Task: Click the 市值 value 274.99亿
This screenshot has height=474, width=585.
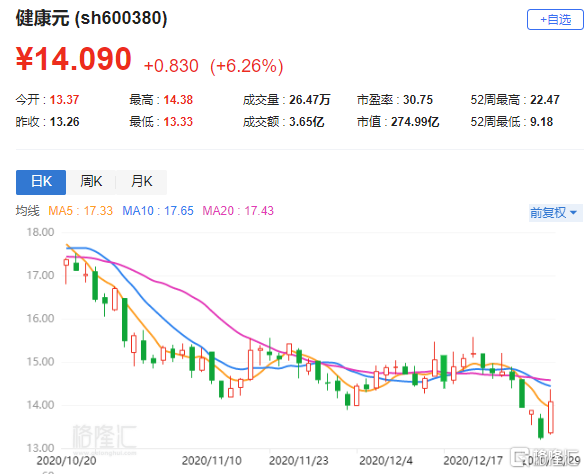Action: (x=415, y=122)
